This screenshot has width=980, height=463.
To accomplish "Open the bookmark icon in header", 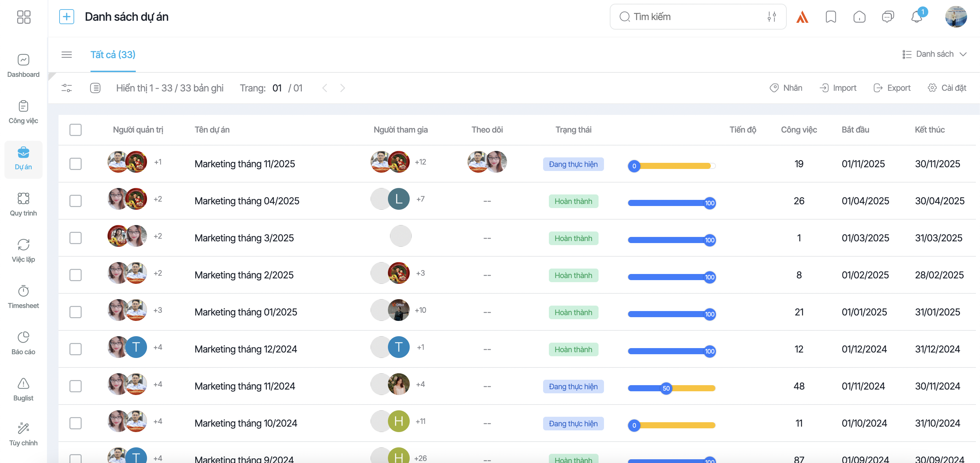I will point(831,17).
